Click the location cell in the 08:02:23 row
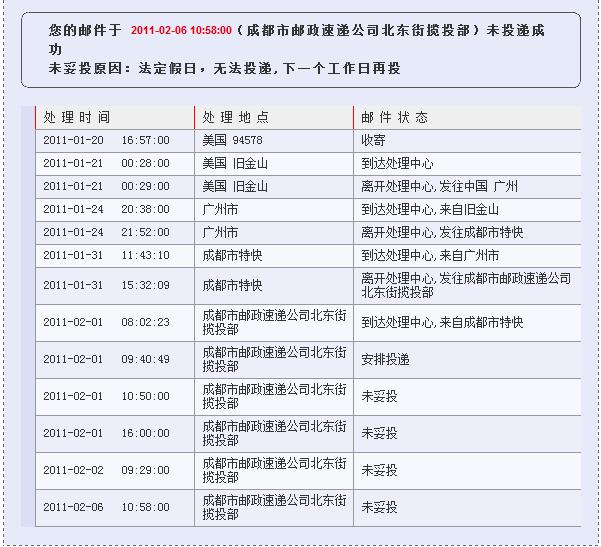Viewport: 601px width, 547px height. [274, 322]
